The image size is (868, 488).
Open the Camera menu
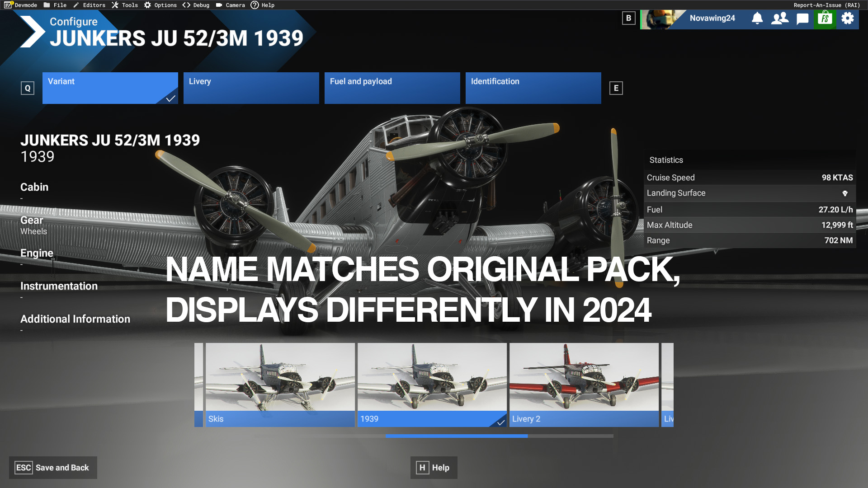click(231, 5)
